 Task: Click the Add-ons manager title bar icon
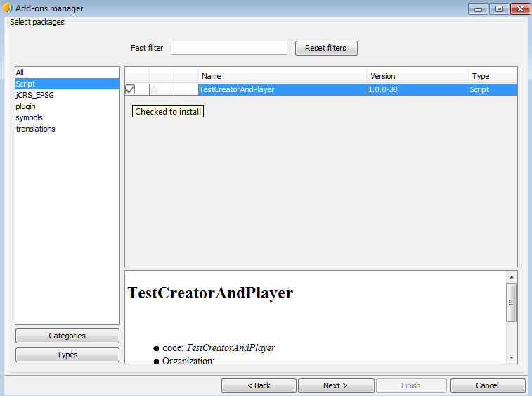pyautogui.click(x=8, y=8)
